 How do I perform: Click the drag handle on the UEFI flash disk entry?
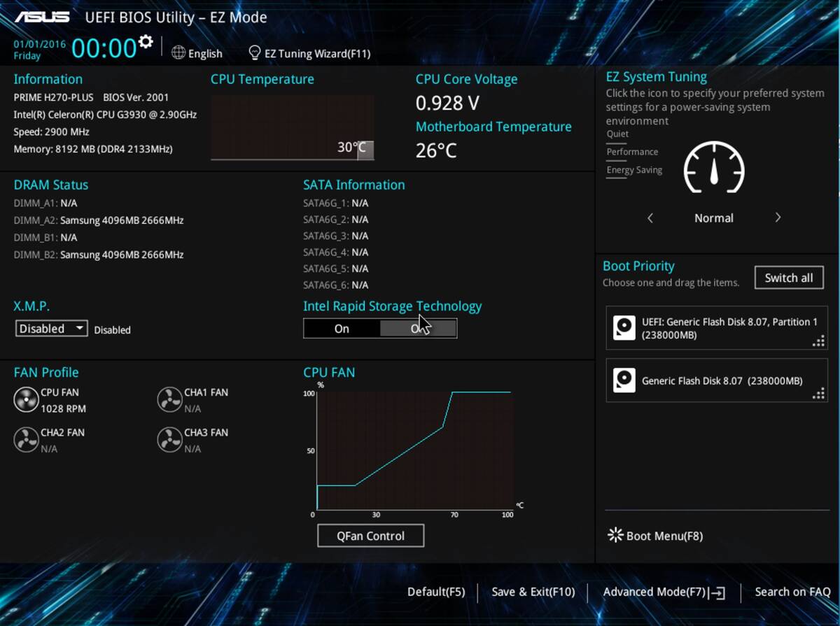pos(818,341)
